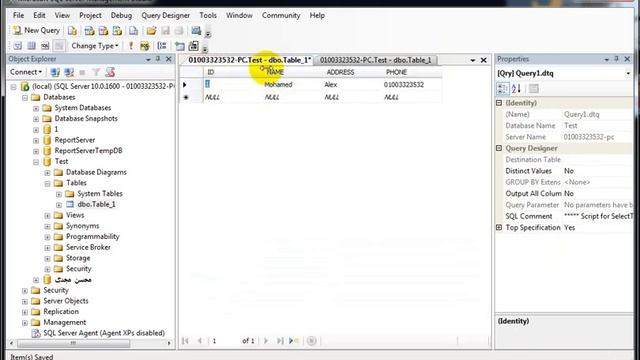Toggle auto-hide pin on Properties panel
This screenshot has width=640, height=360.
coord(616,59)
